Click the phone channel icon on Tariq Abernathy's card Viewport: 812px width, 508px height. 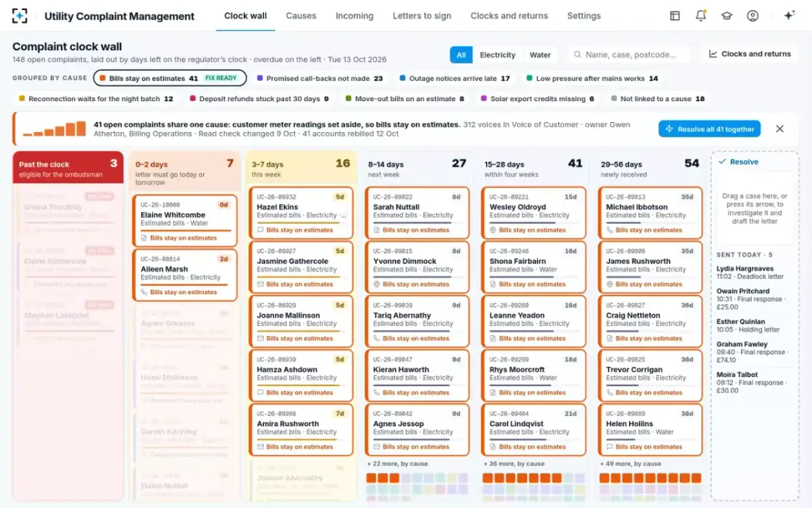377,338
